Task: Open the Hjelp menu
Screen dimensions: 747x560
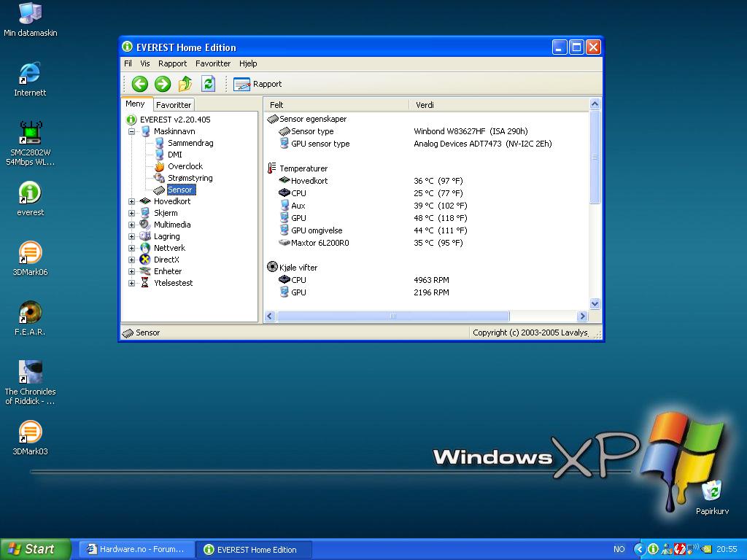Action: click(248, 63)
